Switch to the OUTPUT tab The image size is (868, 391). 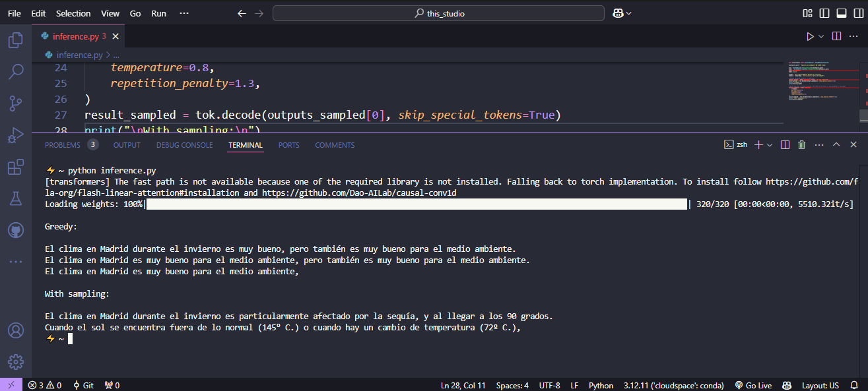127,145
